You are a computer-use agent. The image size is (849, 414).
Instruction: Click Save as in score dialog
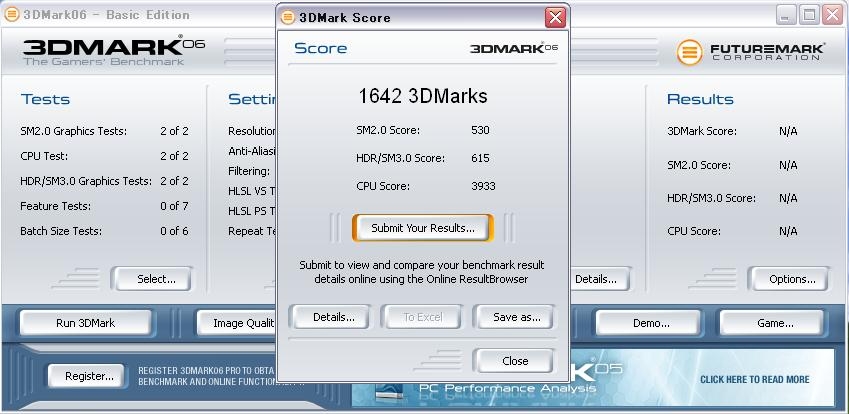[513, 317]
